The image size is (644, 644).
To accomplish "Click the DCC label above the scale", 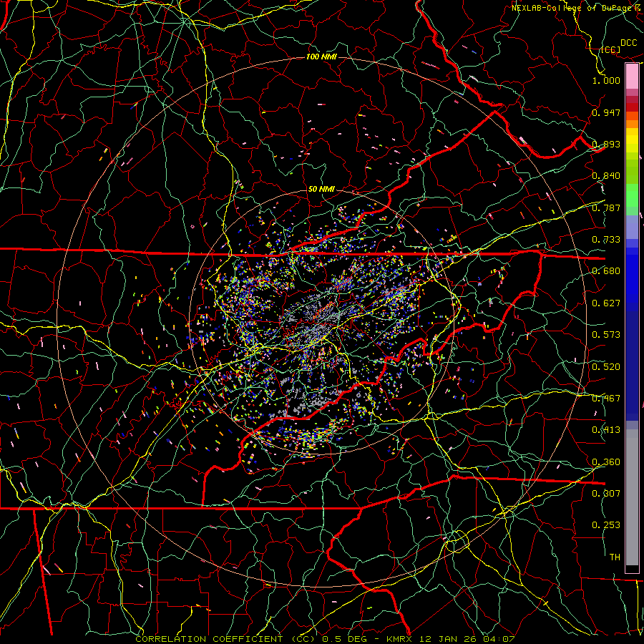I will 629,43.
